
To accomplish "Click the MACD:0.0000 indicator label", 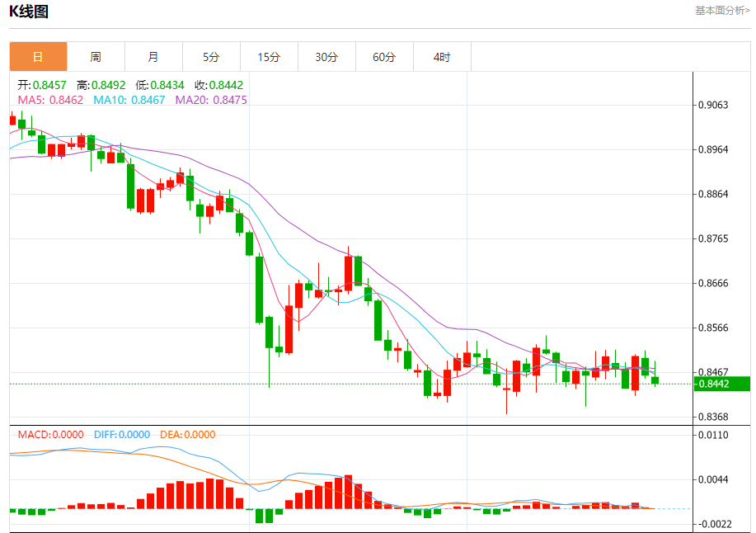I will (50, 435).
